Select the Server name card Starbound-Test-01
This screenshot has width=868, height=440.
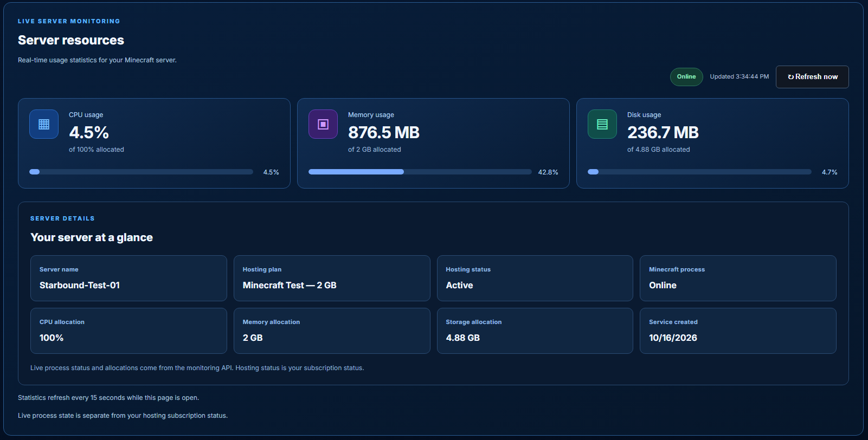(x=128, y=278)
